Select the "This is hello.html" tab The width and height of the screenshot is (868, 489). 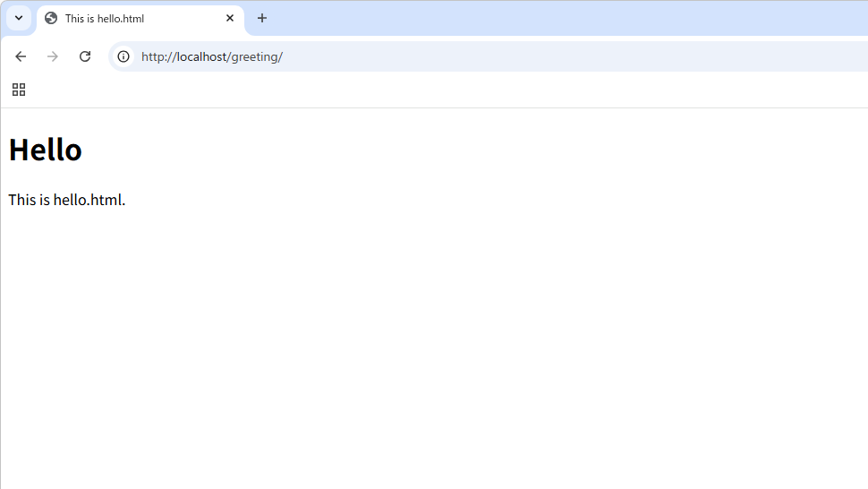pos(125,18)
